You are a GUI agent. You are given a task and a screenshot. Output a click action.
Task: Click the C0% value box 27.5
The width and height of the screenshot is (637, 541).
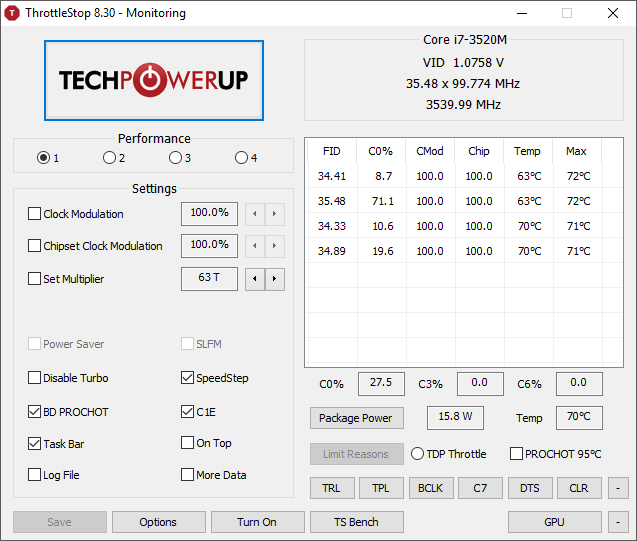(x=381, y=384)
